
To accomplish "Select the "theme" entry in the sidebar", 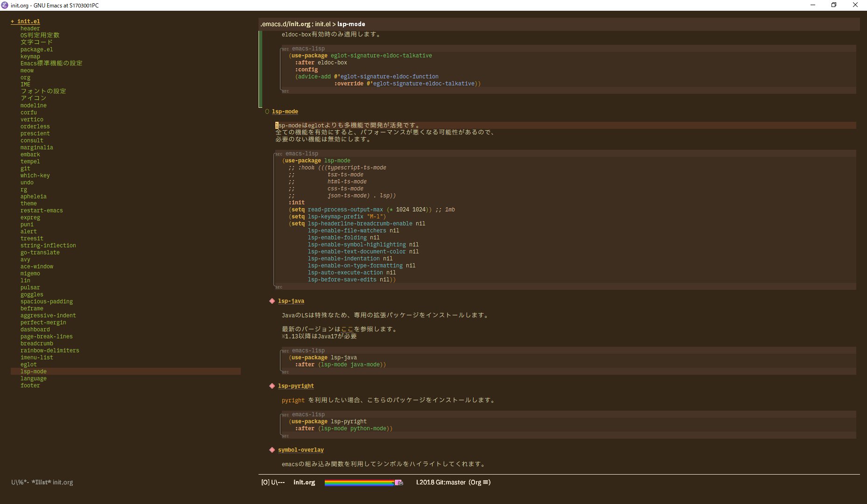I will [28, 203].
